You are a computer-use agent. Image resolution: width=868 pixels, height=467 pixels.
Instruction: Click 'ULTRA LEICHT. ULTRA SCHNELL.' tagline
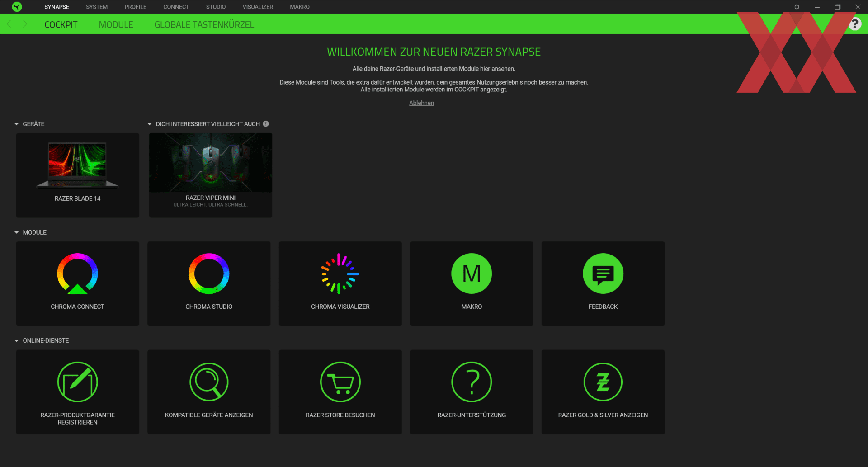(211, 205)
